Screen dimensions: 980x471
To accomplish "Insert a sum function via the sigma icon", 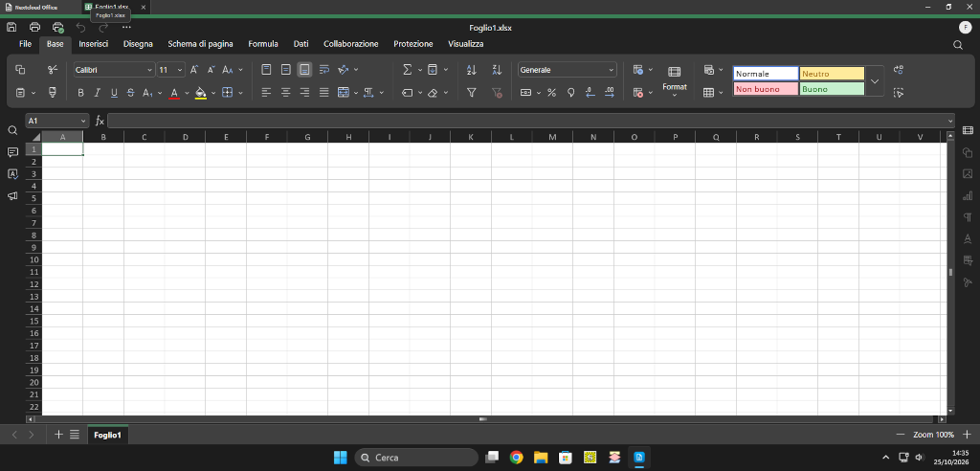I will pos(408,70).
